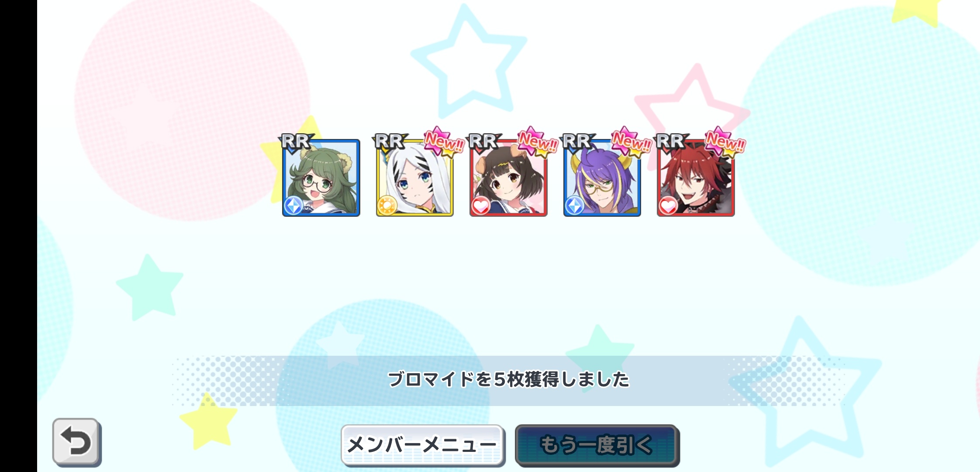The width and height of the screenshot is (980, 472).
Task: Tap もう一度引く to draw again
Action: tap(597, 445)
